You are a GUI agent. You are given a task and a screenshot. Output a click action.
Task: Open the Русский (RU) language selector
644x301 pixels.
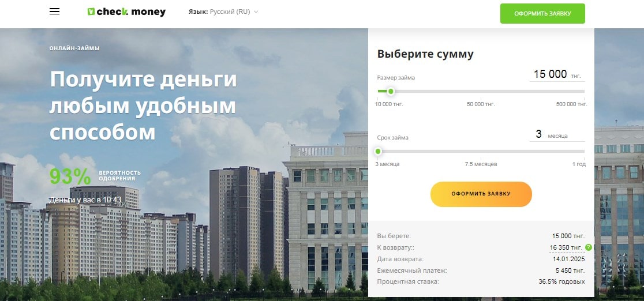tap(230, 12)
